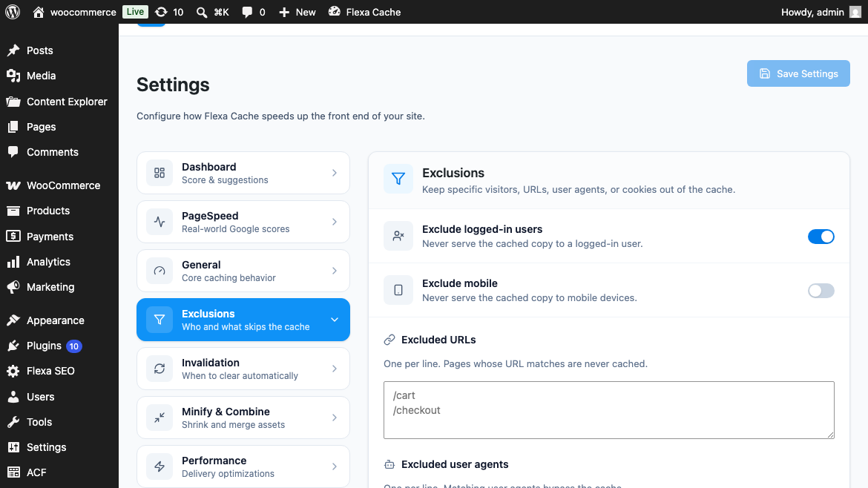868x488 pixels.
Task: Open the Minify & Combine card
Action: click(x=243, y=418)
